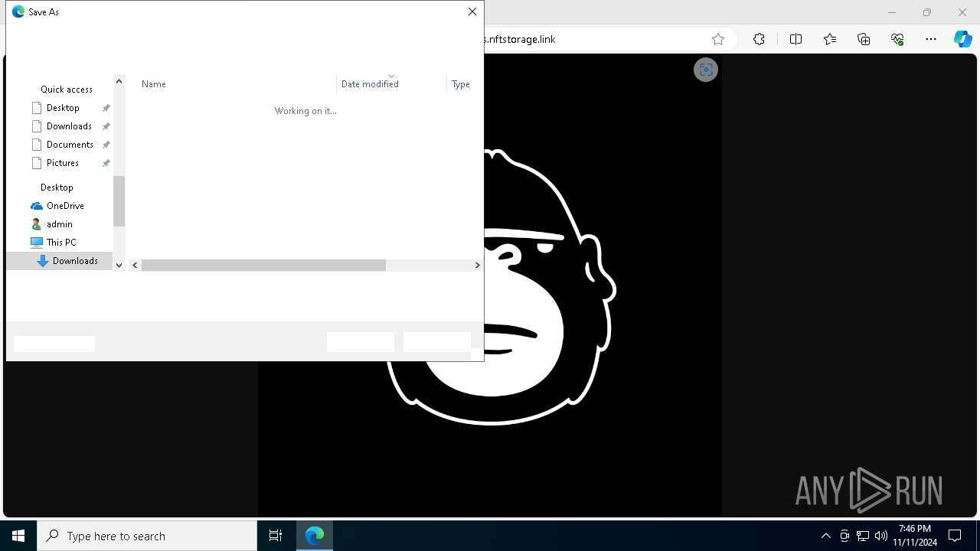Viewport: 980px width, 551px height.
Task: Select the Quick access heading
Action: click(x=67, y=90)
